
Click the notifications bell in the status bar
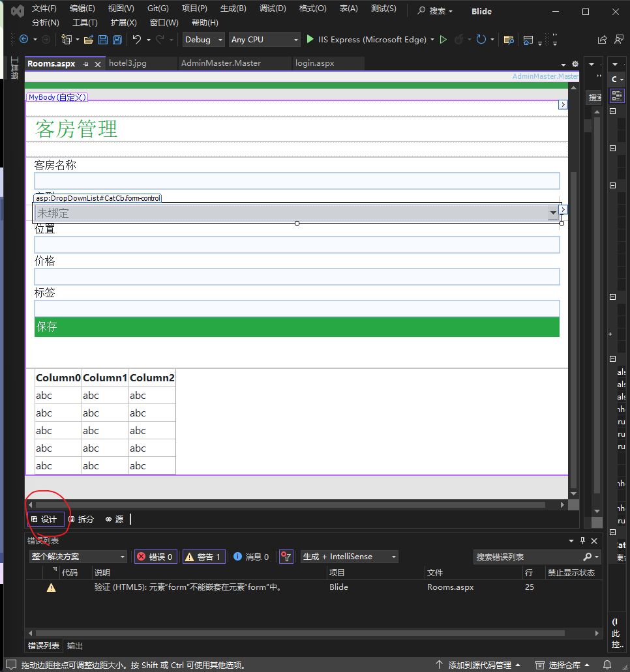click(607, 665)
